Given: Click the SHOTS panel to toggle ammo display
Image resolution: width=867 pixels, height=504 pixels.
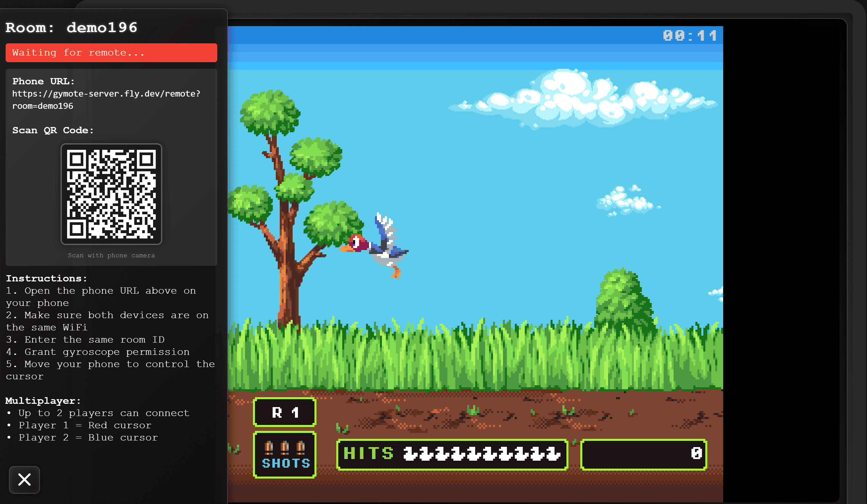Looking at the screenshot, I should click(284, 455).
